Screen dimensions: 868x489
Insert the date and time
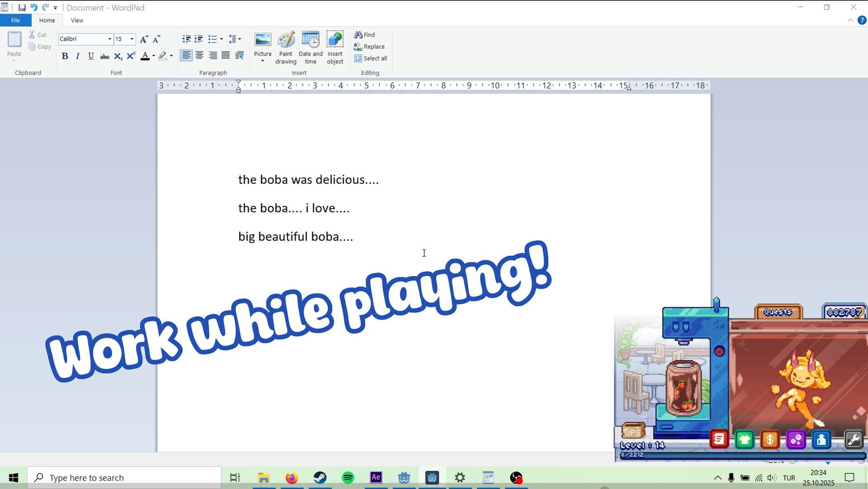[310, 47]
